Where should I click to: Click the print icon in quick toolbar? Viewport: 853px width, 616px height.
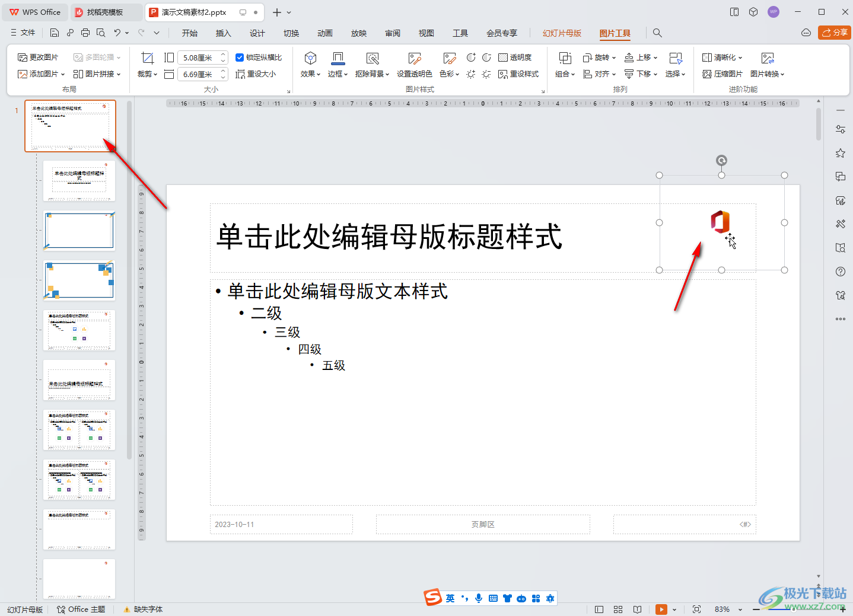coord(85,33)
